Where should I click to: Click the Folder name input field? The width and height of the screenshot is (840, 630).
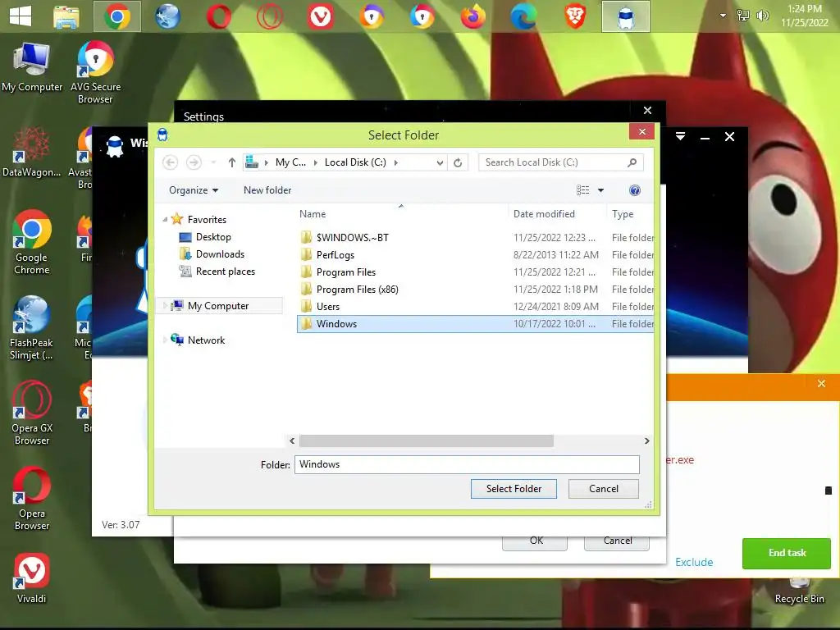pyautogui.click(x=467, y=464)
